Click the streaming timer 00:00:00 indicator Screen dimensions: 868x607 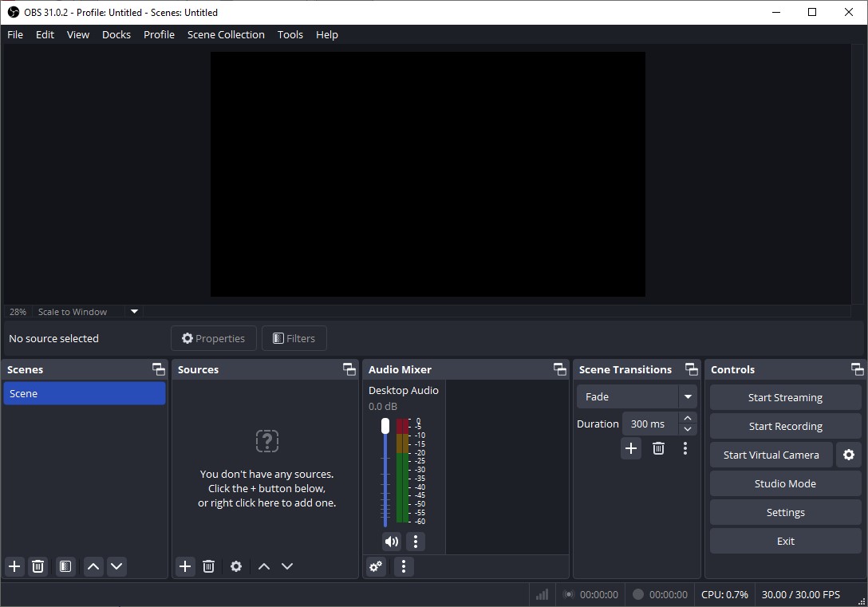[x=590, y=594]
